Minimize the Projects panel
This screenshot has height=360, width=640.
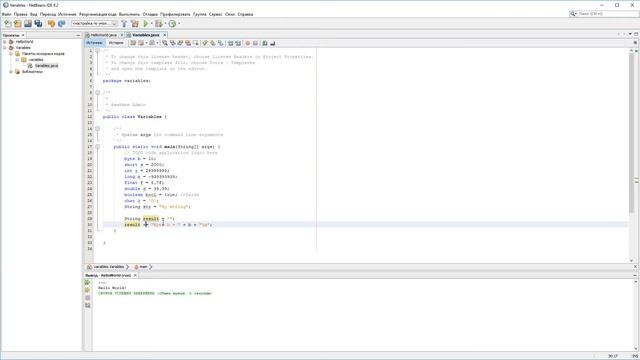(x=78, y=36)
